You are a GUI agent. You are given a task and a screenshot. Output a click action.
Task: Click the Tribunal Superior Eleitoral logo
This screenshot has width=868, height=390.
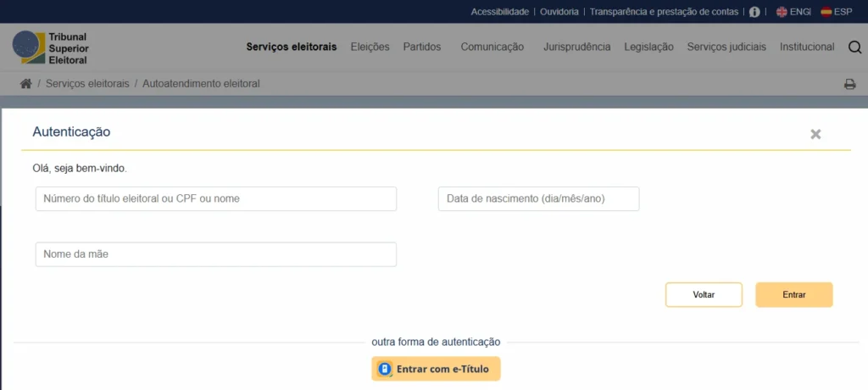[x=51, y=47]
